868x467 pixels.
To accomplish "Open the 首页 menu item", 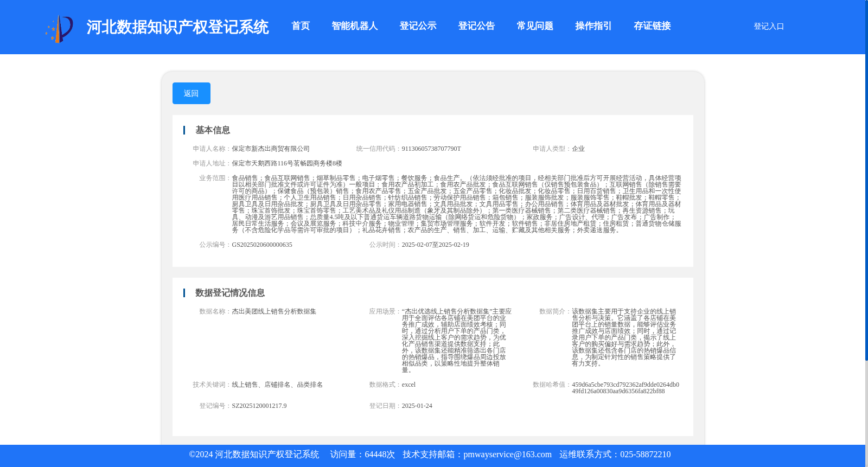I will (301, 26).
